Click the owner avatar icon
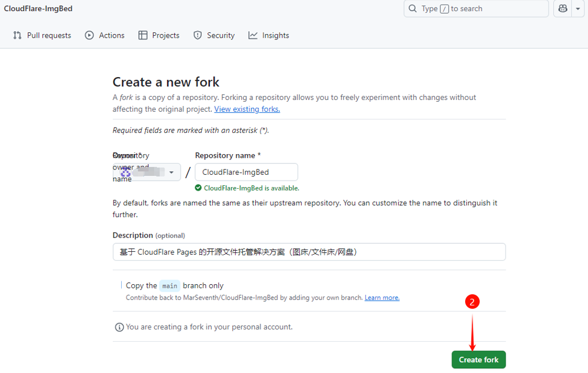The height and width of the screenshot is (373, 588). (x=125, y=172)
